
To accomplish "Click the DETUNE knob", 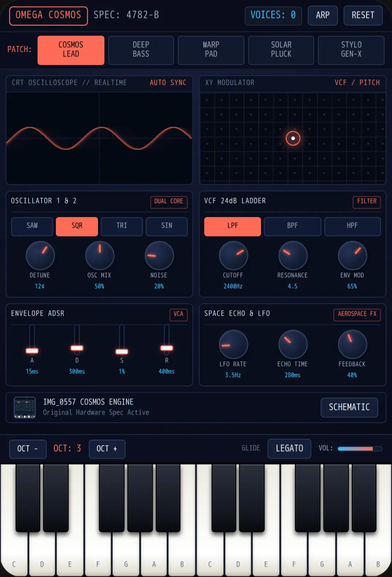I will pyautogui.click(x=40, y=255).
